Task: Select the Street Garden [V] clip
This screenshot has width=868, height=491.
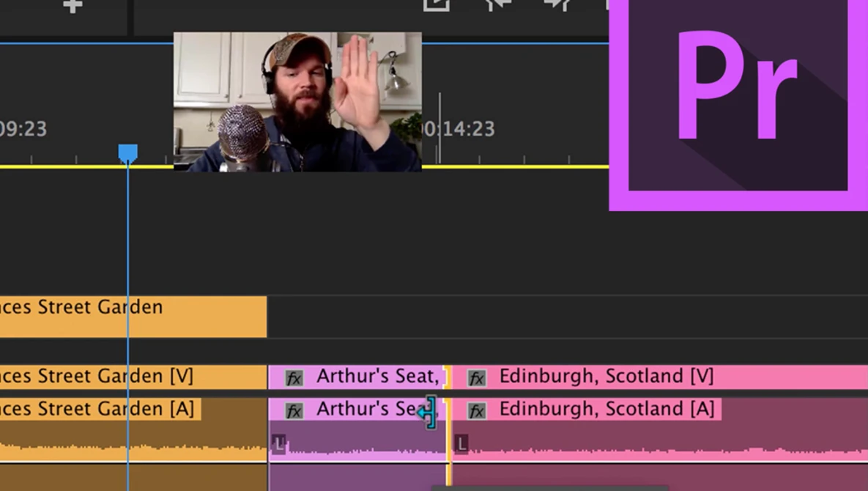Action: (x=133, y=377)
